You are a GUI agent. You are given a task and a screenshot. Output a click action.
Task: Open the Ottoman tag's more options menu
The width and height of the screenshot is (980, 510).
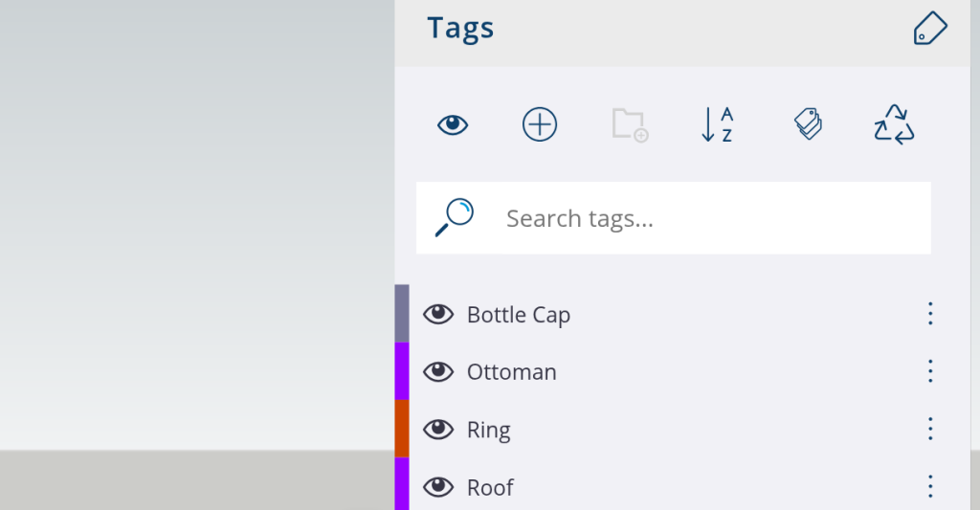[x=929, y=371]
